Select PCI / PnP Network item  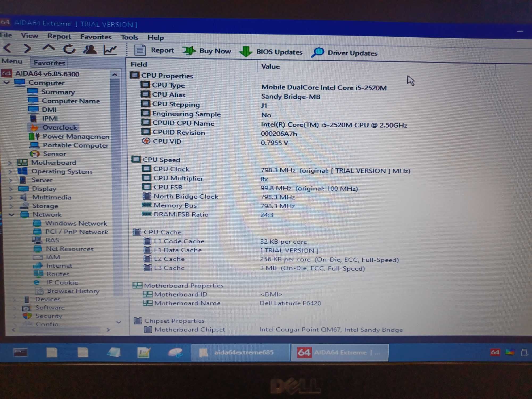point(77,232)
